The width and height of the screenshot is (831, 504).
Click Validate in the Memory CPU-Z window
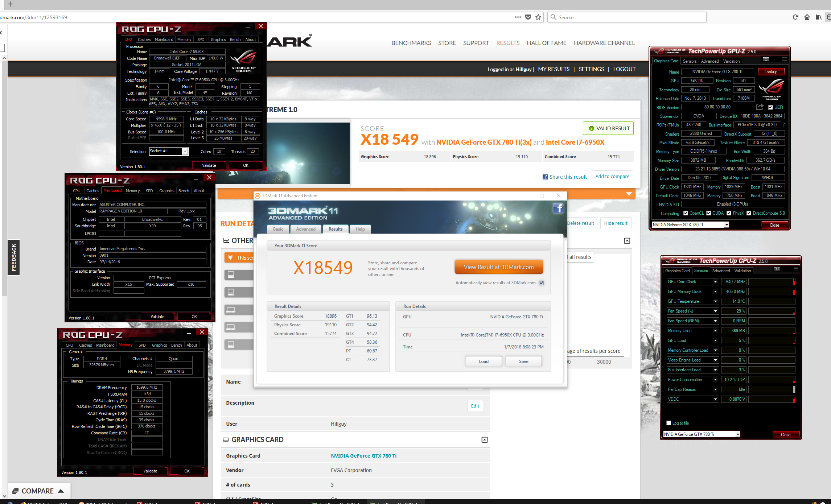[150, 471]
